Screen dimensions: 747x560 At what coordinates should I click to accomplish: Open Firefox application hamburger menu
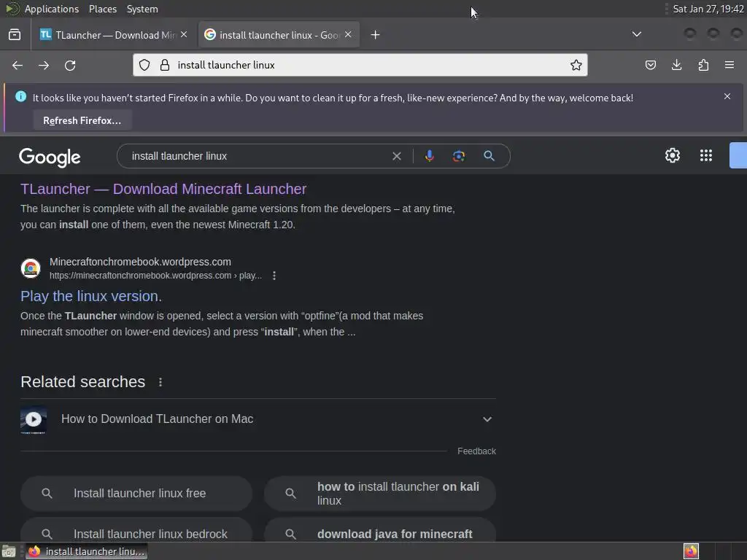(729, 65)
